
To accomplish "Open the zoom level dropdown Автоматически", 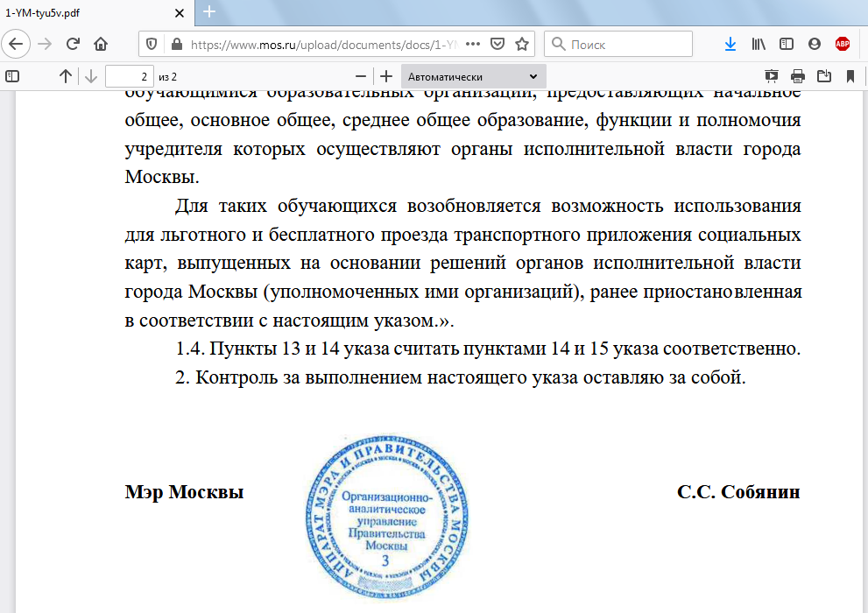I will click(x=473, y=76).
